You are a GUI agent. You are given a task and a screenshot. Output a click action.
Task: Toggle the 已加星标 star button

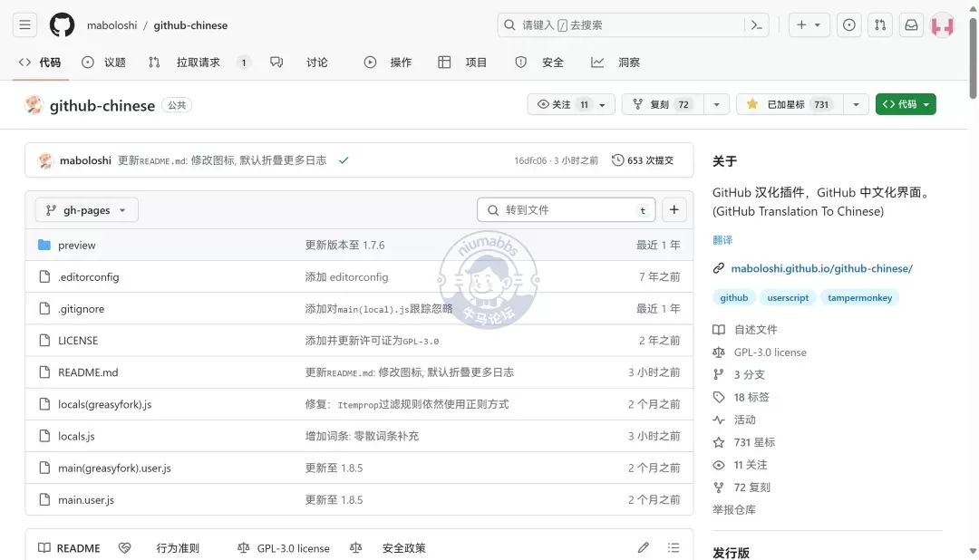tap(790, 104)
